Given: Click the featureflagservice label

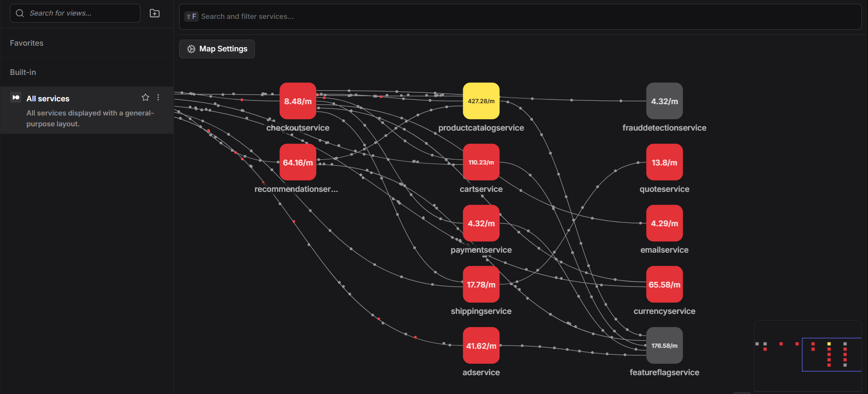Looking at the screenshot, I should tap(664, 372).
